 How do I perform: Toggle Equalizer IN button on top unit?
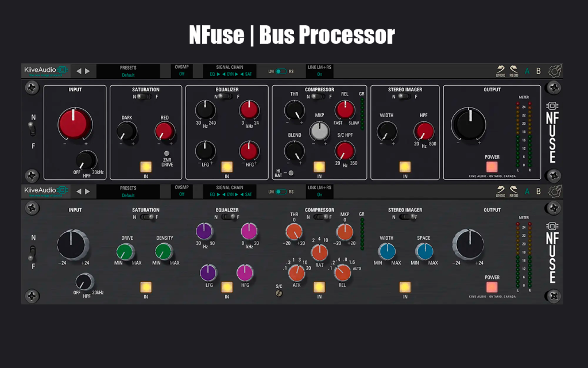pos(227,167)
